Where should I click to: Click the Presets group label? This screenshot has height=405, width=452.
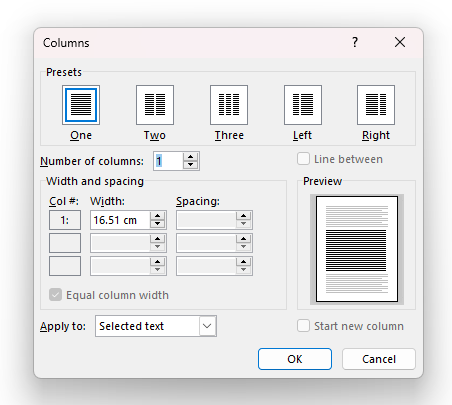pos(64,72)
